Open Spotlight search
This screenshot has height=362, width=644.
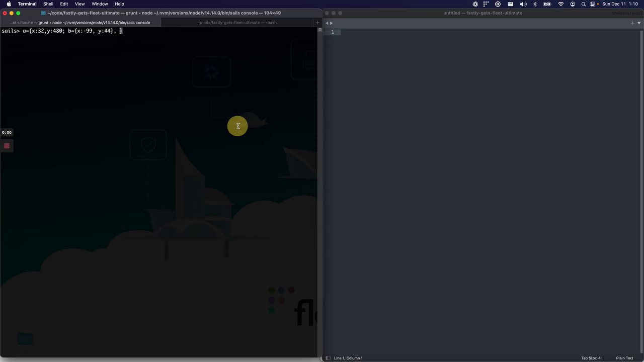[x=584, y=4]
